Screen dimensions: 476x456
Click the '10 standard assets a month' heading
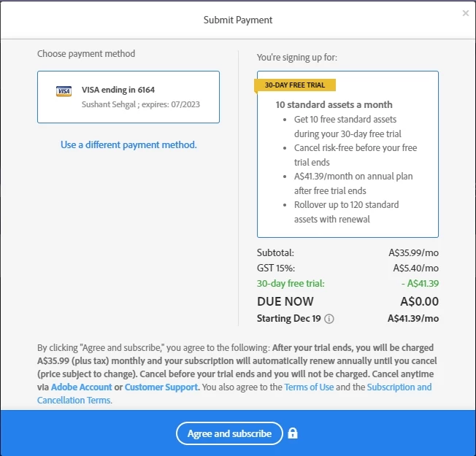(x=334, y=104)
